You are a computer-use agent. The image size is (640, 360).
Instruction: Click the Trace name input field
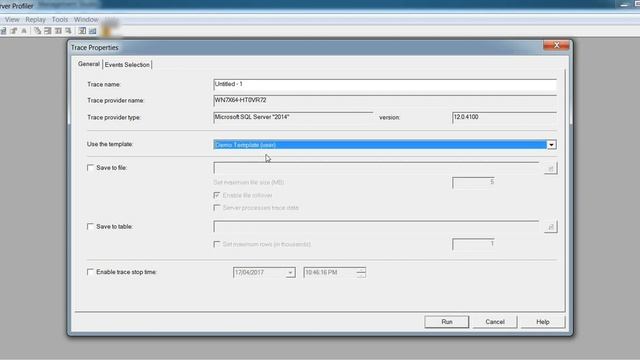385,84
